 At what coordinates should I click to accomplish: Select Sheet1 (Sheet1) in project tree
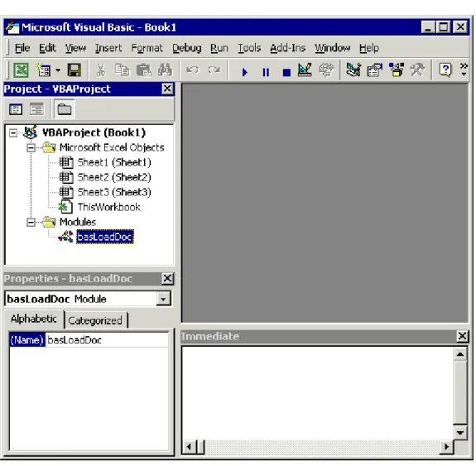(114, 162)
